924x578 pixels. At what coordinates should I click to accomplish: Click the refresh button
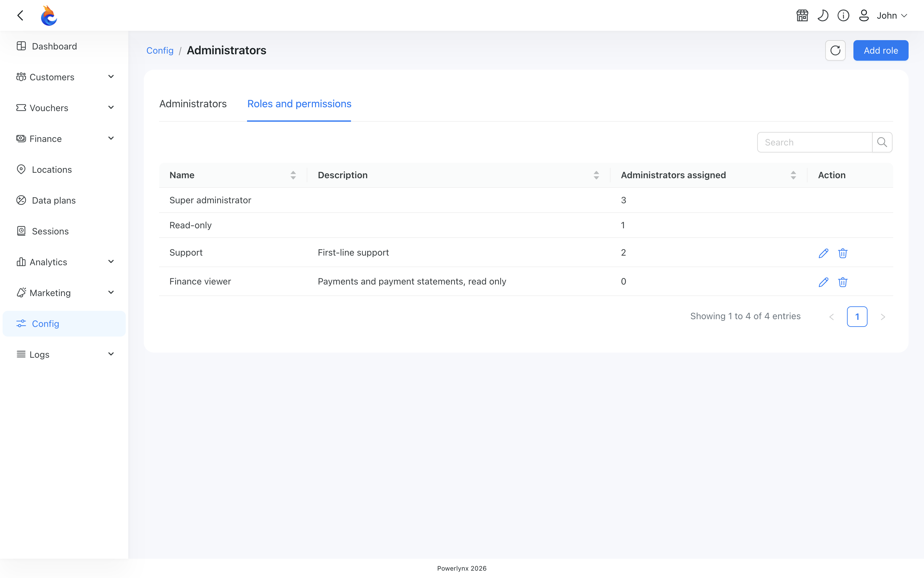coord(835,50)
